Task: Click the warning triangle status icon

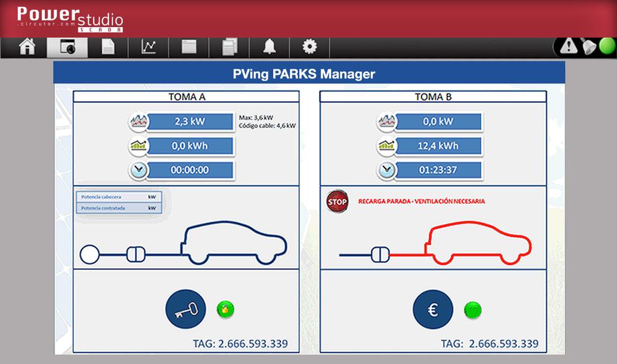Action: pos(569,46)
